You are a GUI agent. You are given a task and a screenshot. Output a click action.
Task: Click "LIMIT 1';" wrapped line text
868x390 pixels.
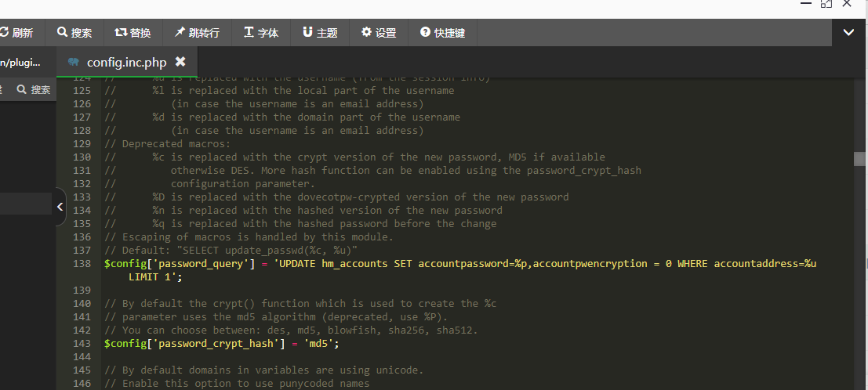point(155,276)
